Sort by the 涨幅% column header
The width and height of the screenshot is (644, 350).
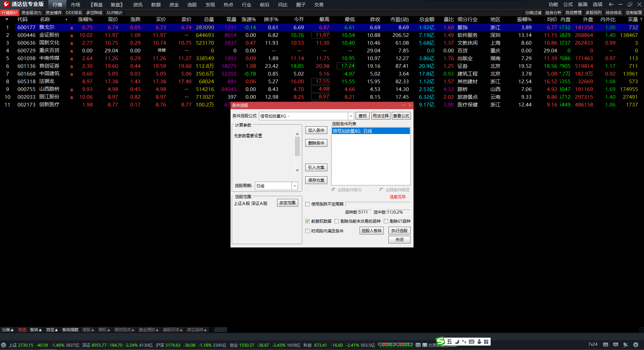tap(85, 19)
